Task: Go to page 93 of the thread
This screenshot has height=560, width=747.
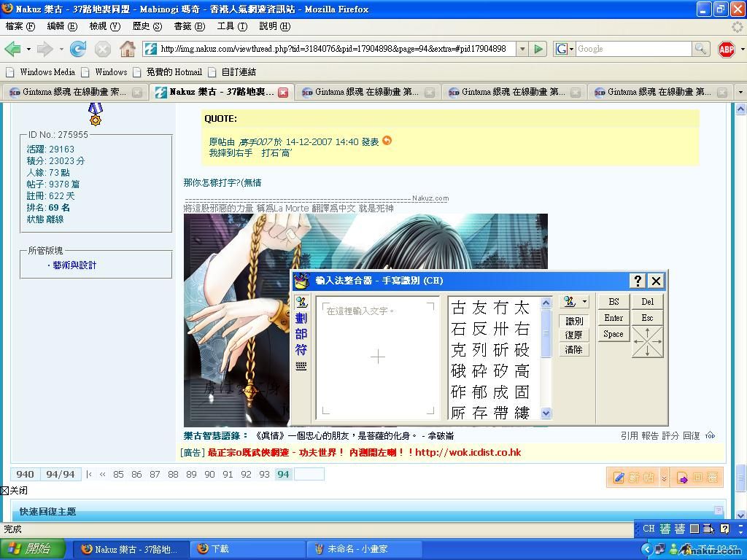Action: click(264, 474)
